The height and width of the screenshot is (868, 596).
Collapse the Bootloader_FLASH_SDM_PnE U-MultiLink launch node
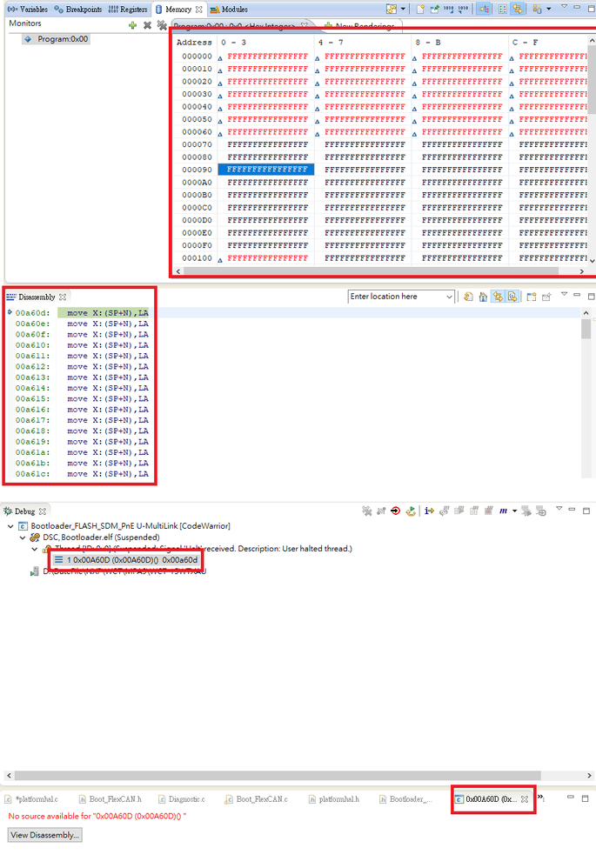point(10,526)
